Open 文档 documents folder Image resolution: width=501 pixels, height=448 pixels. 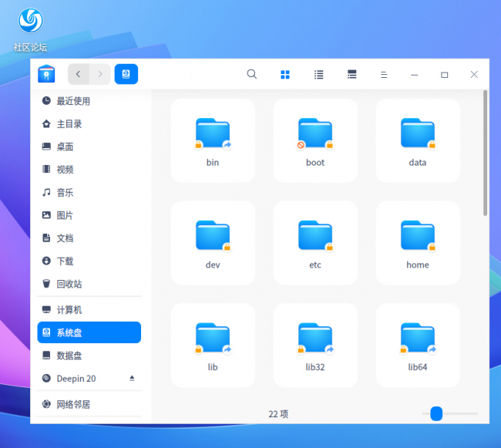pos(89,238)
